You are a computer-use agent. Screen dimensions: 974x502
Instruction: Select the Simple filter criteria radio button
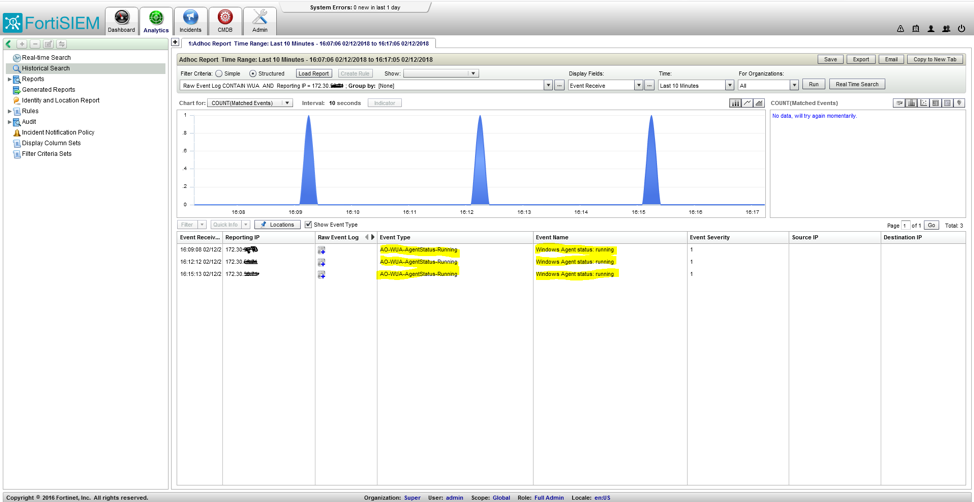[220, 74]
